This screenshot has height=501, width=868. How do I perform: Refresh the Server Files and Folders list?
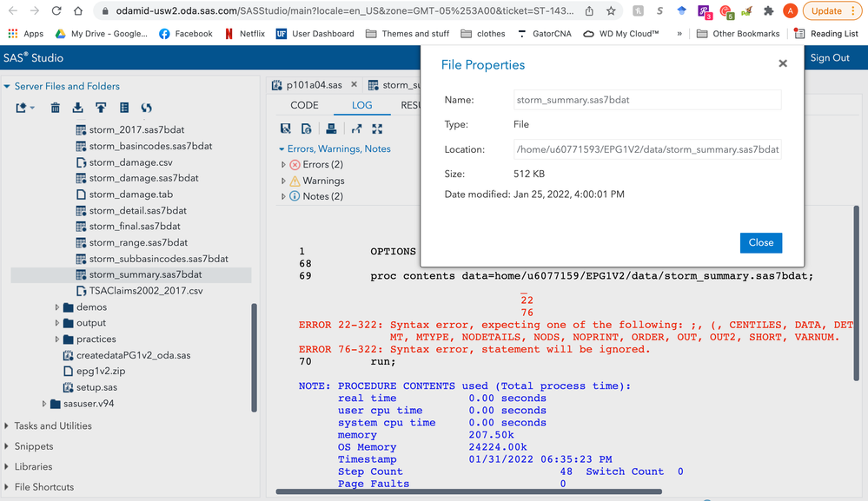(x=146, y=108)
